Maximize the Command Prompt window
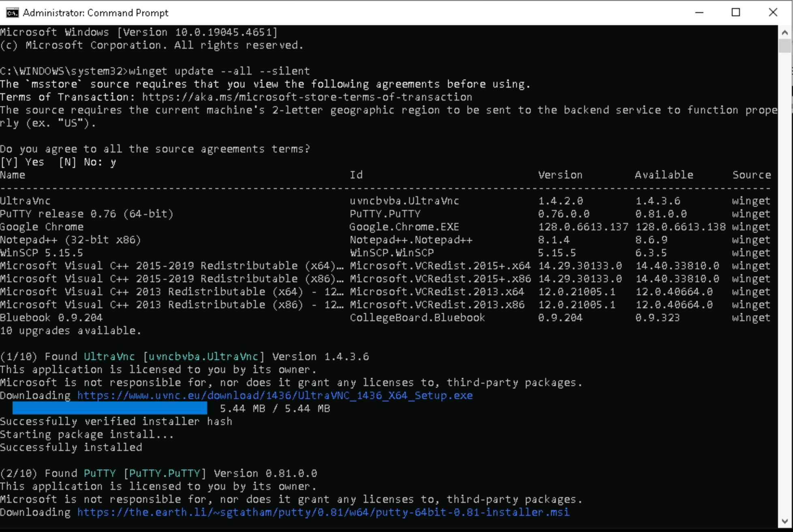 [735, 13]
